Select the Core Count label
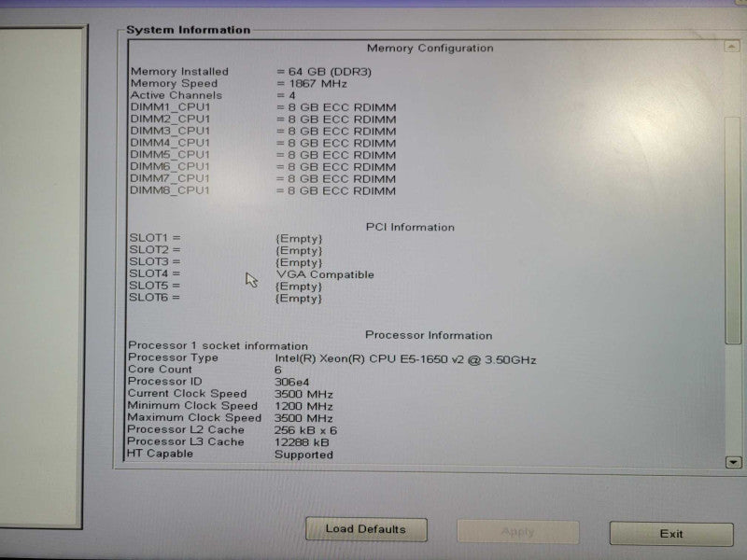The image size is (747, 560). [x=160, y=369]
